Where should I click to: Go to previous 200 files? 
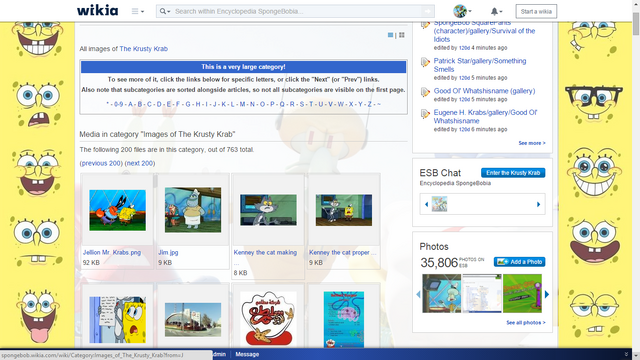click(x=101, y=163)
